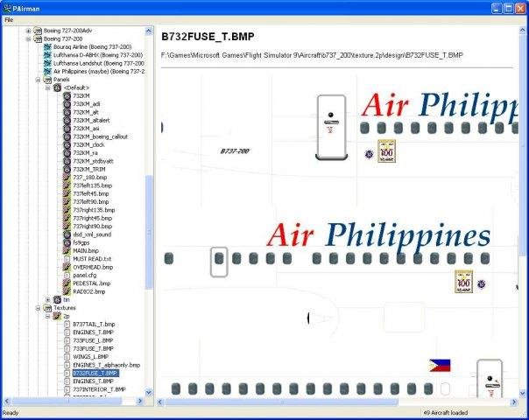
Task: Collapse the 2p texture node
Action: tap(47, 316)
